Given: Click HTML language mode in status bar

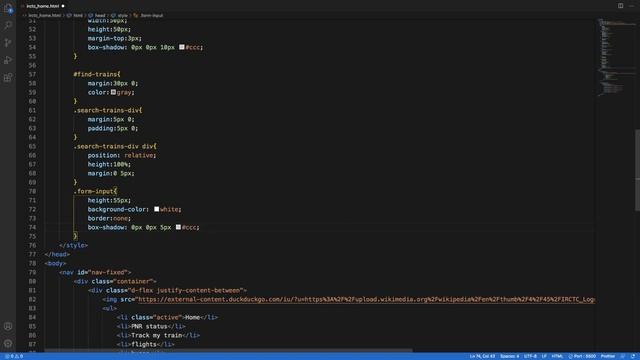Looking at the screenshot, I should click(x=557, y=356).
